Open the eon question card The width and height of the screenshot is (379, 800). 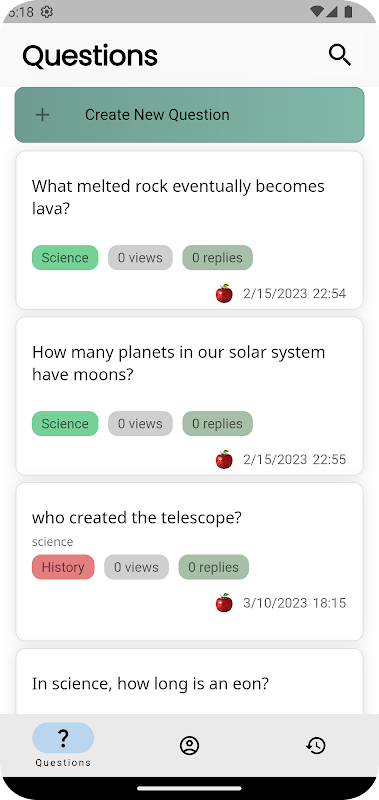point(189,681)
